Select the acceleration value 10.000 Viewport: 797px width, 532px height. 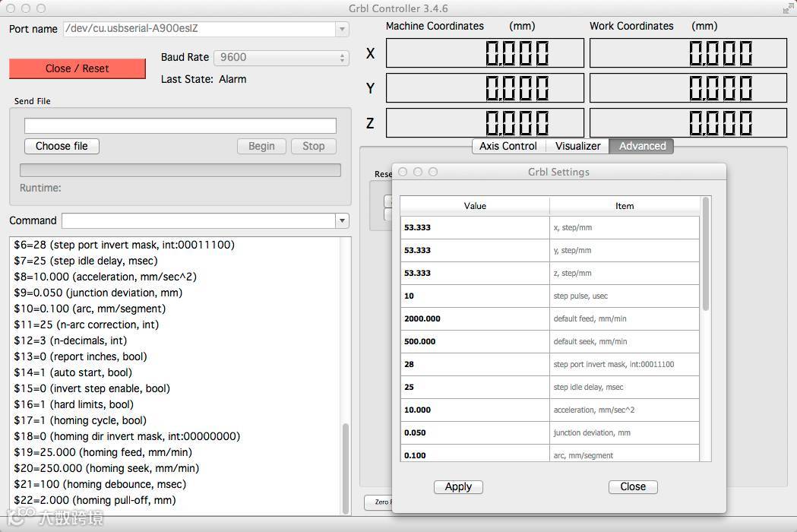tap(475, 410)
